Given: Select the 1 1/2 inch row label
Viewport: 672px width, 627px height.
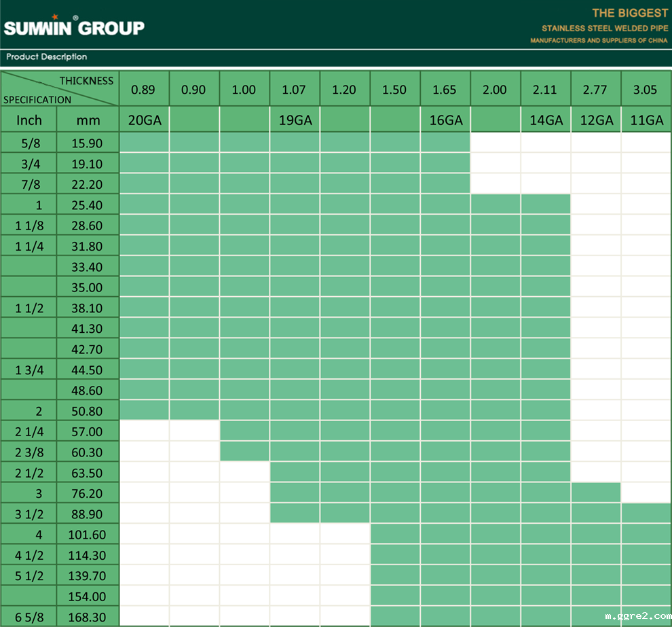Looking at the screenshot, I should pyautogui.click(x=29, y=308).
